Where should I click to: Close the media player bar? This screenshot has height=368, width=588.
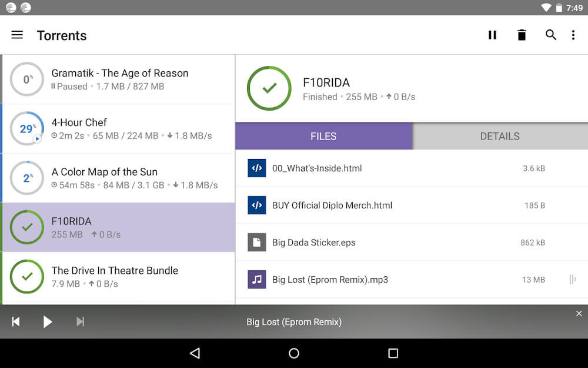579,314
